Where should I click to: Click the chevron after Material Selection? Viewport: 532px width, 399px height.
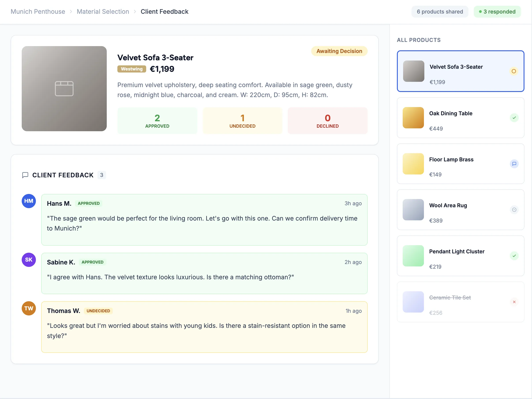coord(135,12)
